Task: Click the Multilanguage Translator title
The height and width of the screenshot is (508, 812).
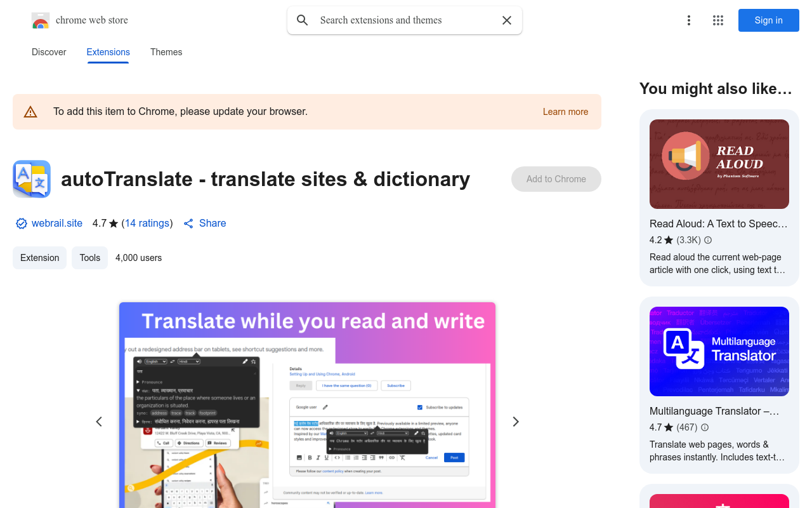Action: (x=714, y=411)
